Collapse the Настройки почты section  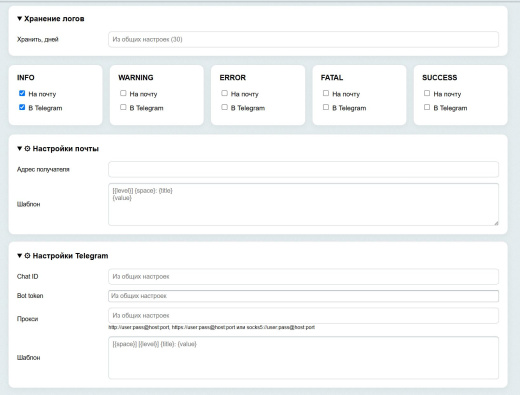(58, 149)
